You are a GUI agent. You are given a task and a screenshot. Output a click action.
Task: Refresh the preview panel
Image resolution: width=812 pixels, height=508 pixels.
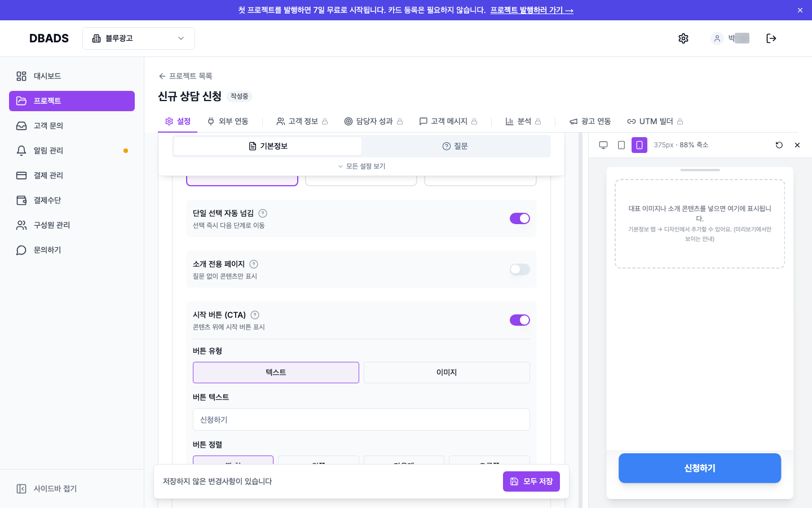click(779, 145)
